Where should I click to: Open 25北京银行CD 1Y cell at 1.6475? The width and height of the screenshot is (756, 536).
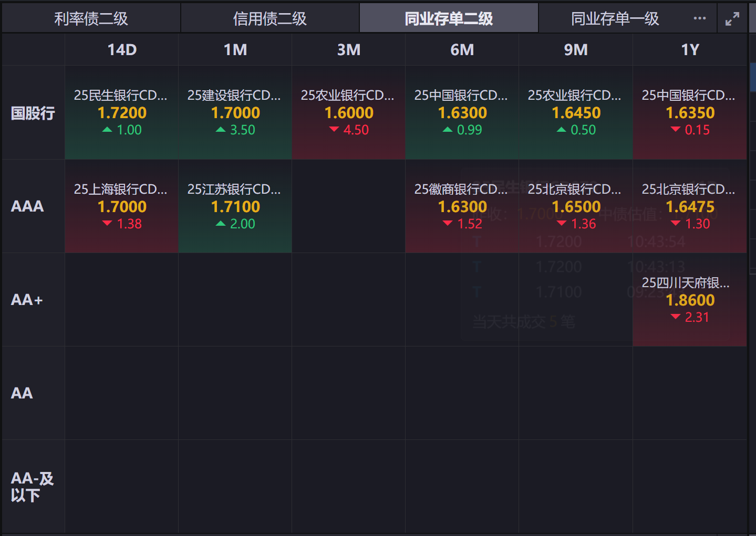pos(690,206)
